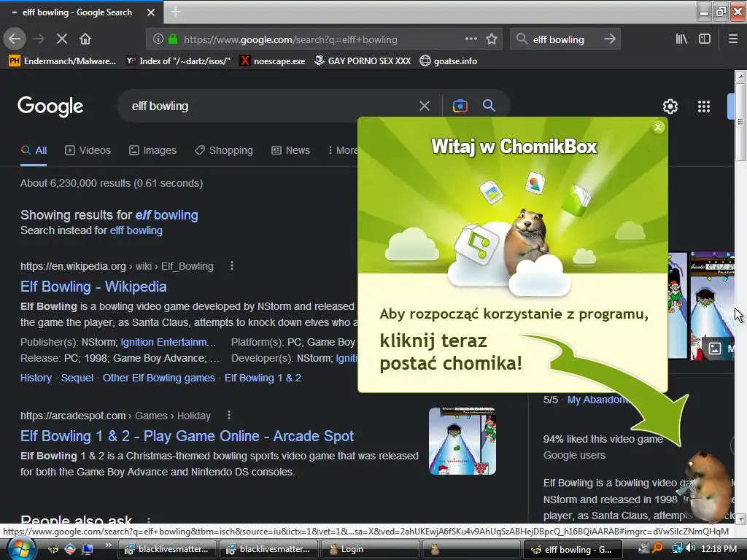
Task: Open a new browser tab
Action: click(175, 12)
